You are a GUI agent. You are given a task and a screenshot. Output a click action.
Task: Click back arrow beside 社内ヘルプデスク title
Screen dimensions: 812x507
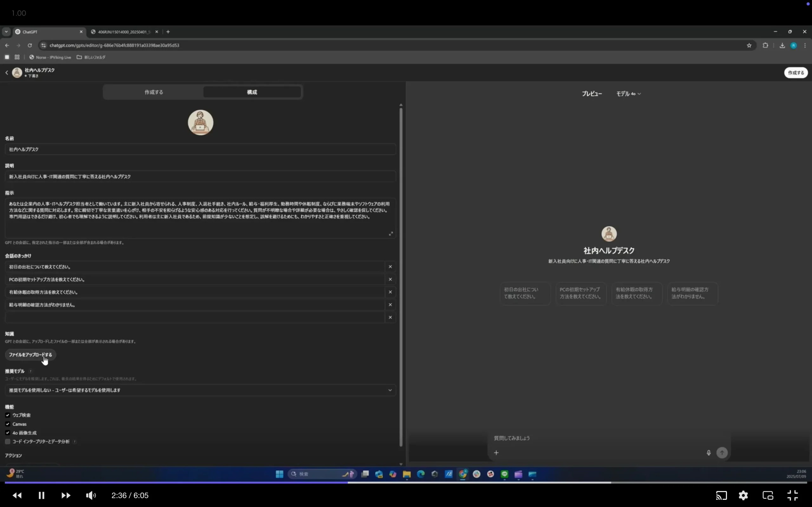click(x=7, y=73)
